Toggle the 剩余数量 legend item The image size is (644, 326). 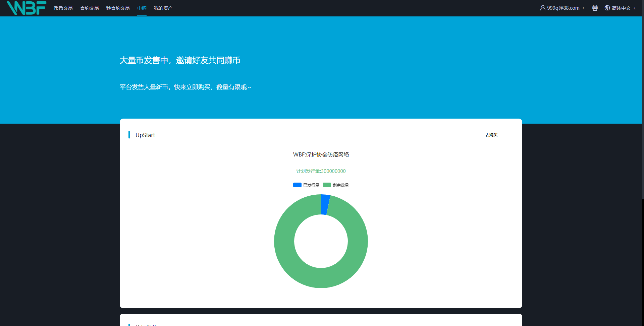pyautogui.click(x=335, y=185)
